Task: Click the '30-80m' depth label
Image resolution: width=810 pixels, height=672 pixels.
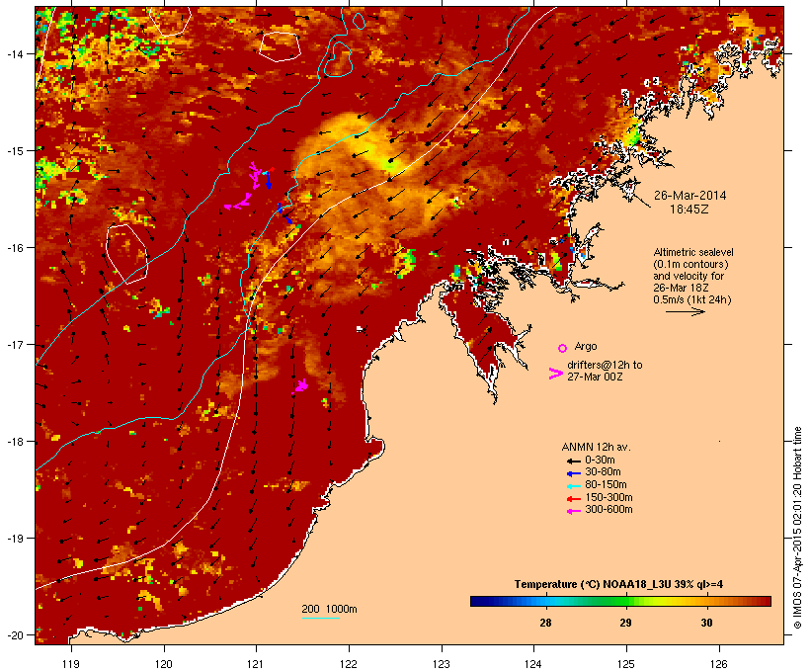Action: 603,472
